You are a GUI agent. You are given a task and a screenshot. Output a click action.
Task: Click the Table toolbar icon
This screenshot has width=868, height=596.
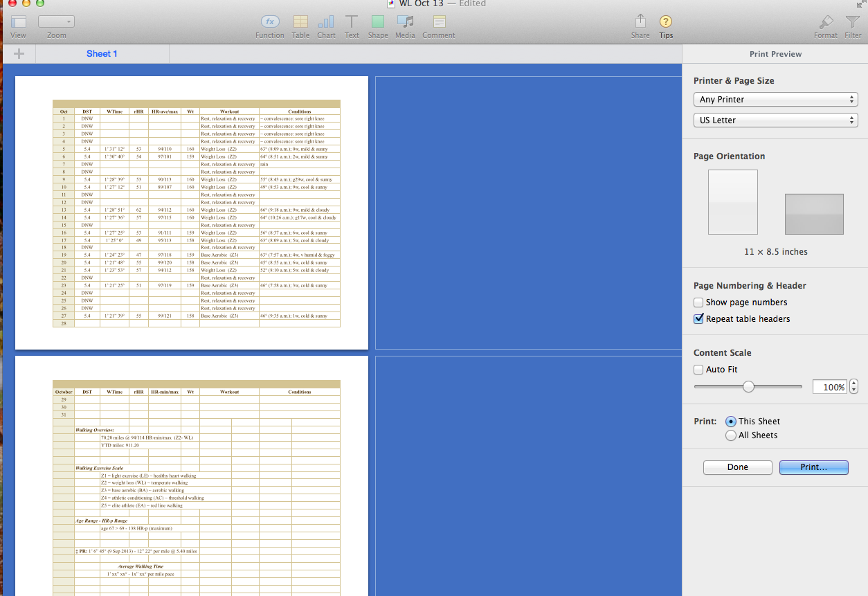click(x=300, y=21)
